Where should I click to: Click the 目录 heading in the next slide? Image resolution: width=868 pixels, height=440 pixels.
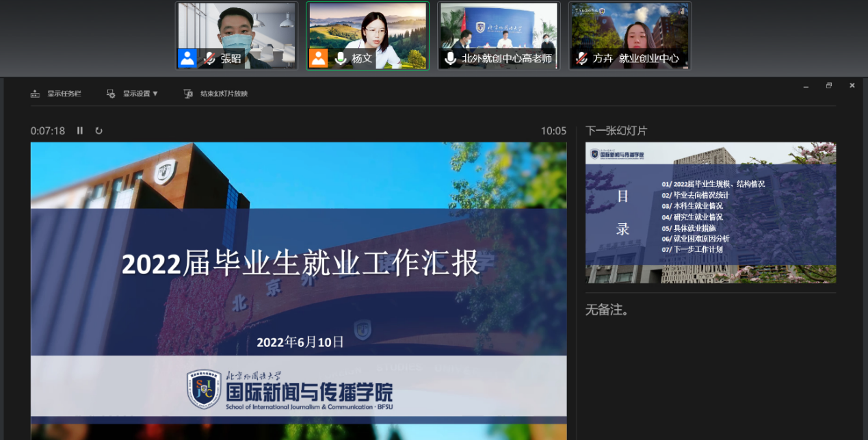pyautogui.click(x=622, y=213)
